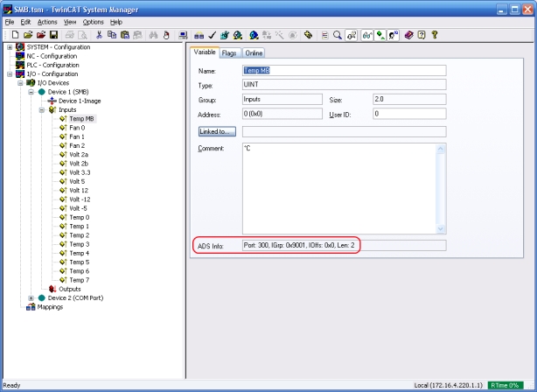The image size is (537, 392).
Task: Click the Save floppy disk icon
Action: (x=53, y=35)
